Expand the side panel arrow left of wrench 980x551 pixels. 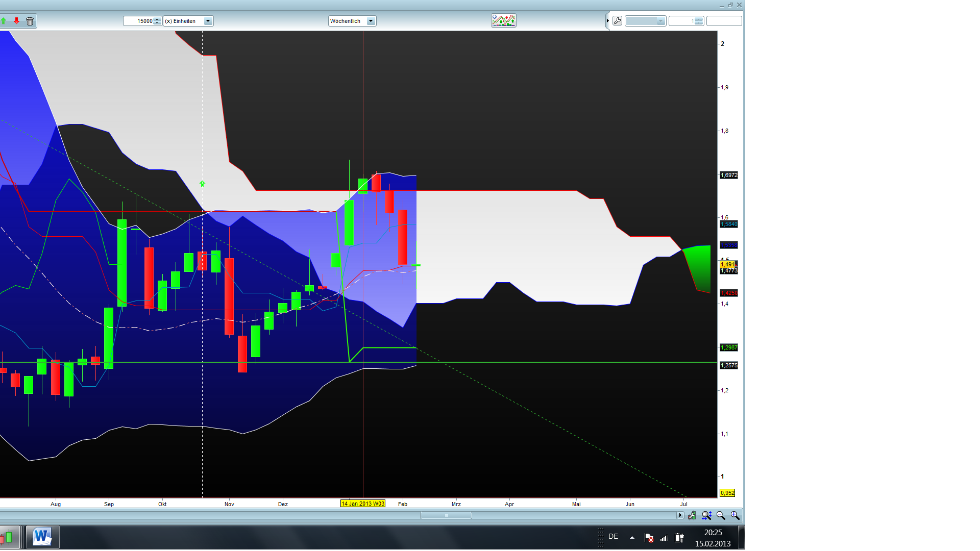[x=608, y=21]
